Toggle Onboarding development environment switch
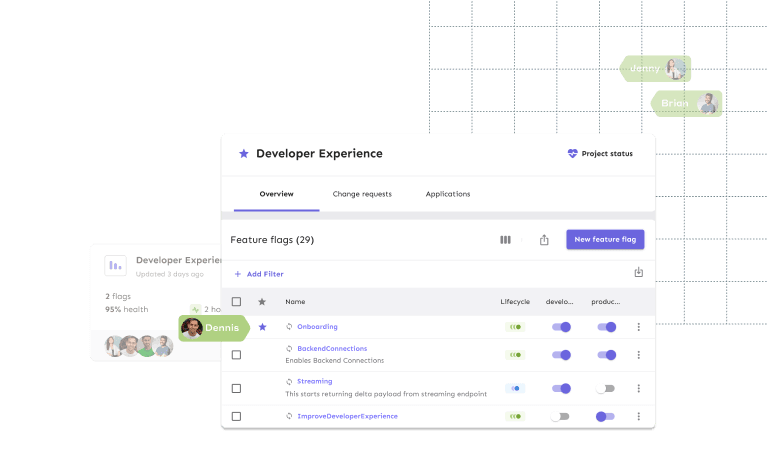 click(x=561, y=327)
